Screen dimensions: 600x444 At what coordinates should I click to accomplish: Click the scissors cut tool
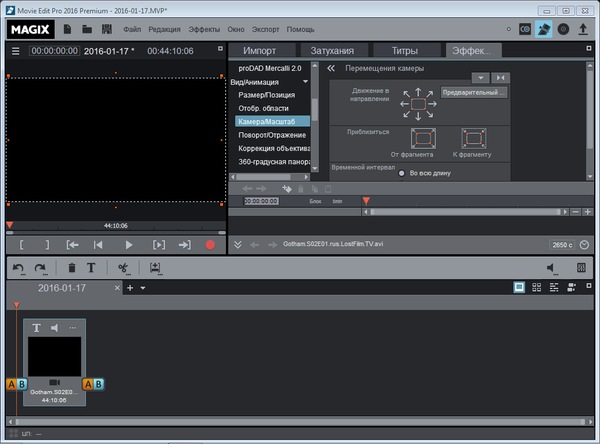[123, 268]
